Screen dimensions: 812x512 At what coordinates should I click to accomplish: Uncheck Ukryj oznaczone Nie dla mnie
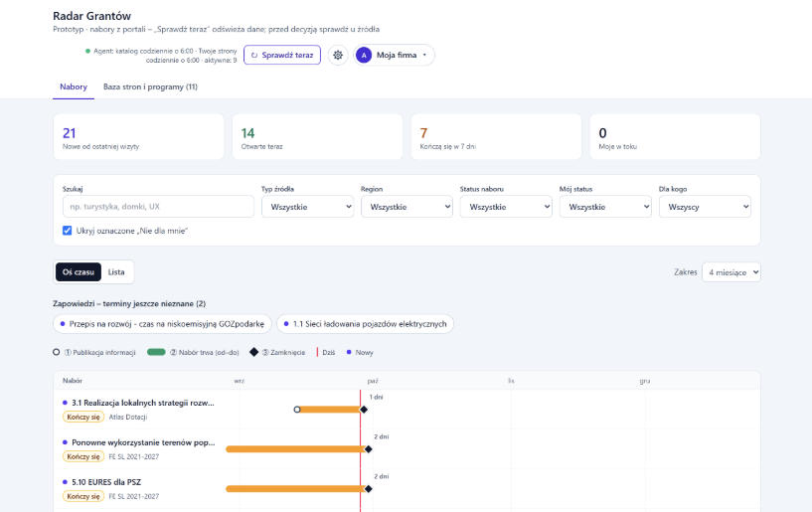tap(68, 231)
